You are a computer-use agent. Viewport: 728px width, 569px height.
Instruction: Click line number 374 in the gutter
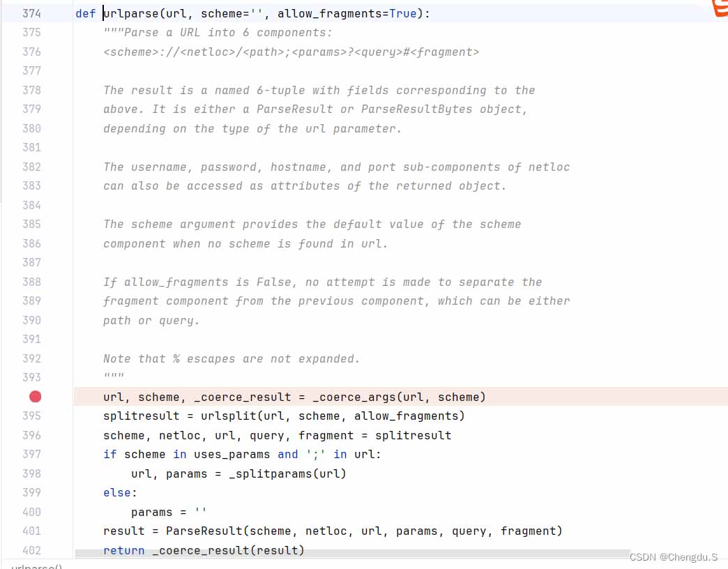tap(31, 13)
